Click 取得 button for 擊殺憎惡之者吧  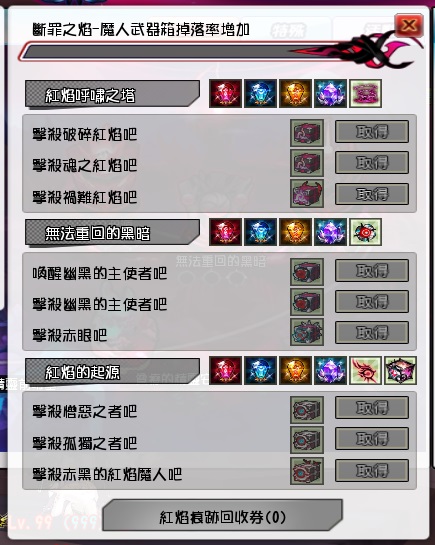pos(372,408)
